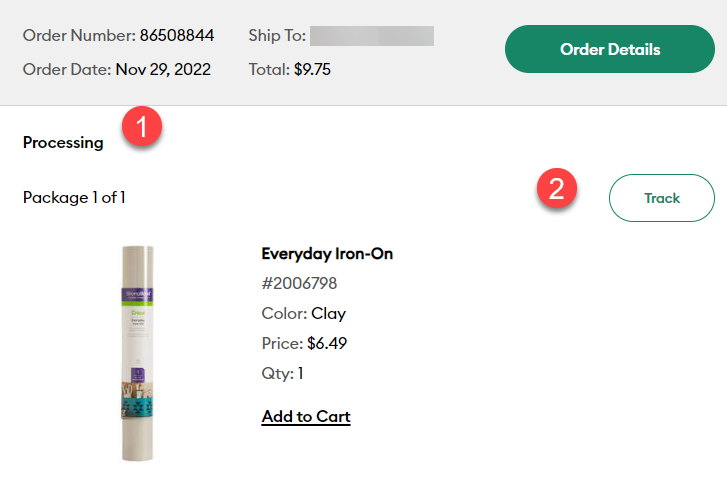This screenshot has width=727, height=478.
Task: Click the Qty: 1 quantity line
Action: click(x=282, y=374)
